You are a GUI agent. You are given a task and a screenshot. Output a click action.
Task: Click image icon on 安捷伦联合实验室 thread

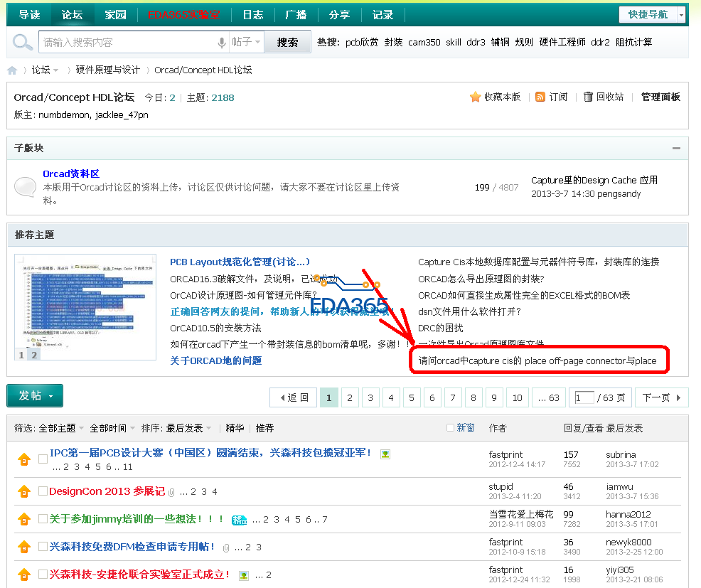click(244, 575)
